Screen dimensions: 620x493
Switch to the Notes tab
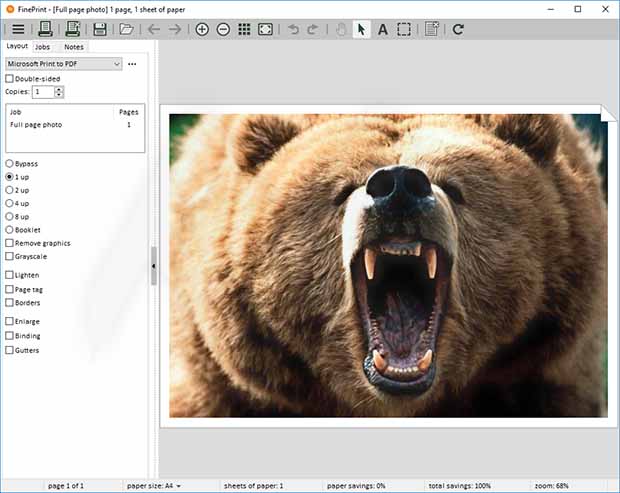pos(74,47)
